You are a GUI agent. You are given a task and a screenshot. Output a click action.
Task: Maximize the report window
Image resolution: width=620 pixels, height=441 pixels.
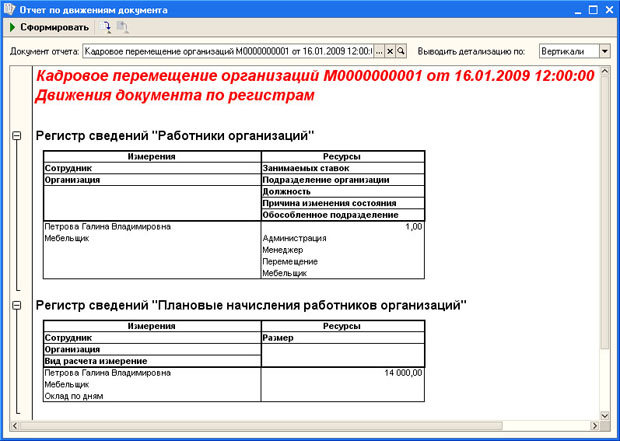[593, 10]
